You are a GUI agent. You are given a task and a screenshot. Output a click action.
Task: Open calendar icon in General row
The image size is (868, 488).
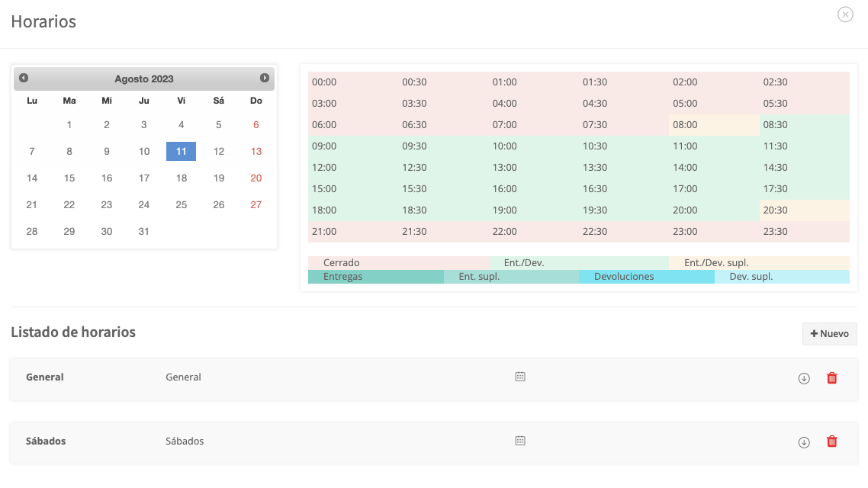click(519, 377)
